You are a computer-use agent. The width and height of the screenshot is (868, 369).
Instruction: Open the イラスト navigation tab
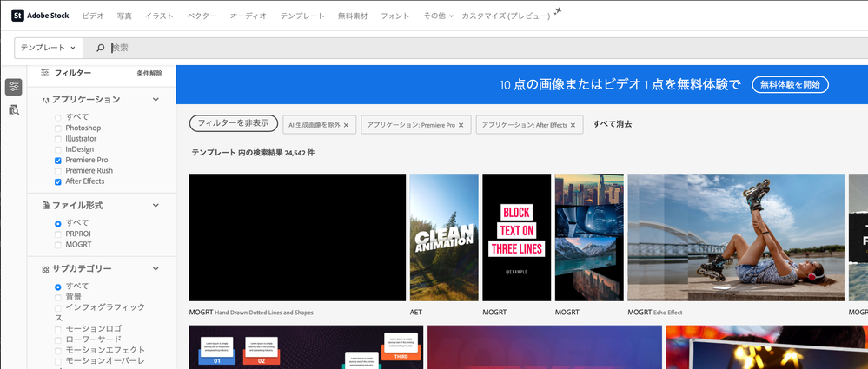coord(159,16)
